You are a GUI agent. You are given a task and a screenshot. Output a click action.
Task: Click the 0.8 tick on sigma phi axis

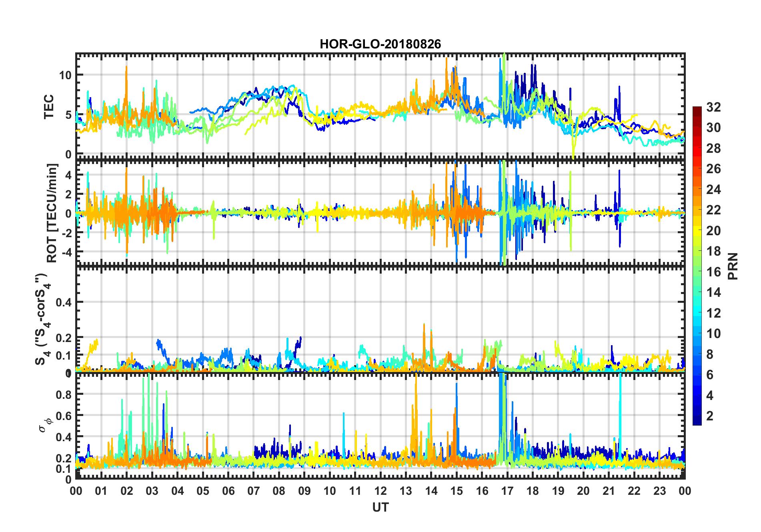(x=64, y=394)
